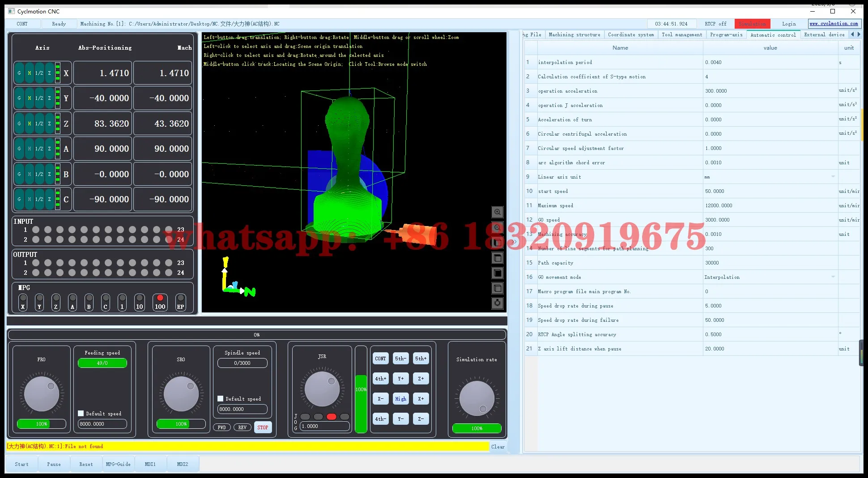This screenshot has height=478, width=868.
Task: Expand the G0 movement mode dropdown
Action: (x=833, y=277)
